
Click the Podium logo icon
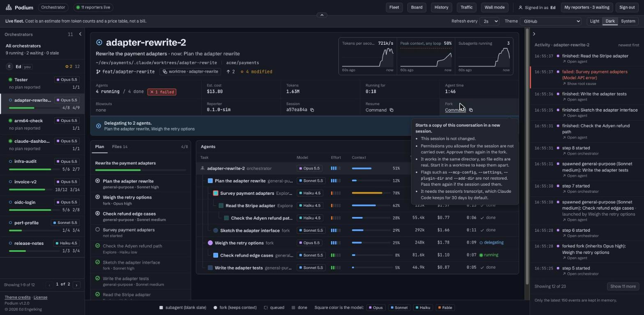(9, 7)
